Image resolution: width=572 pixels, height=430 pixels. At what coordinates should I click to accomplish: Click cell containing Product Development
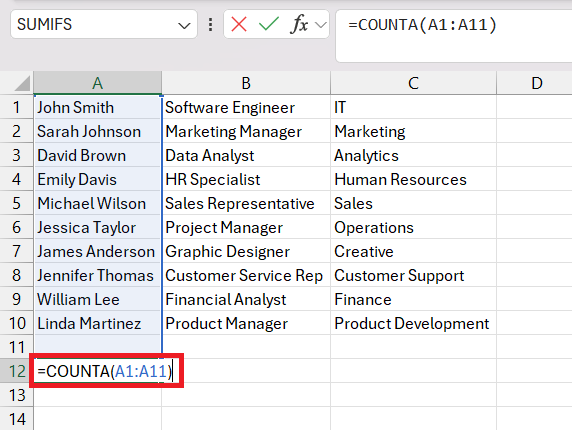coord(413,323)
